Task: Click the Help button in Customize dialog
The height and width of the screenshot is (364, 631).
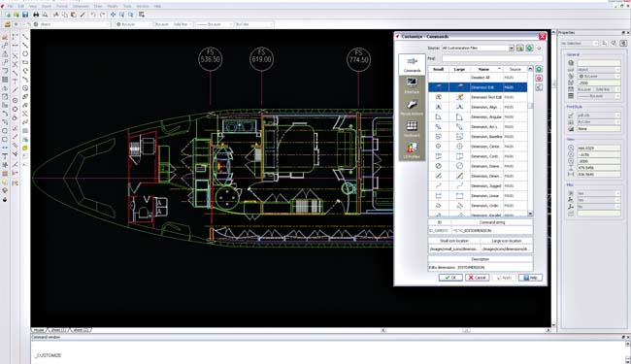Action: point(530,278)
